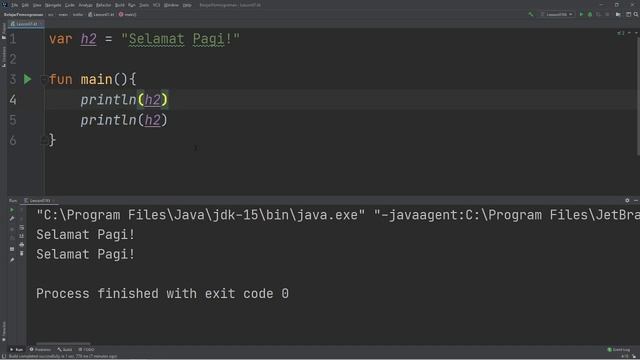Click the fold end marker on line 6
640x360 pixels.
pos(44,140)
